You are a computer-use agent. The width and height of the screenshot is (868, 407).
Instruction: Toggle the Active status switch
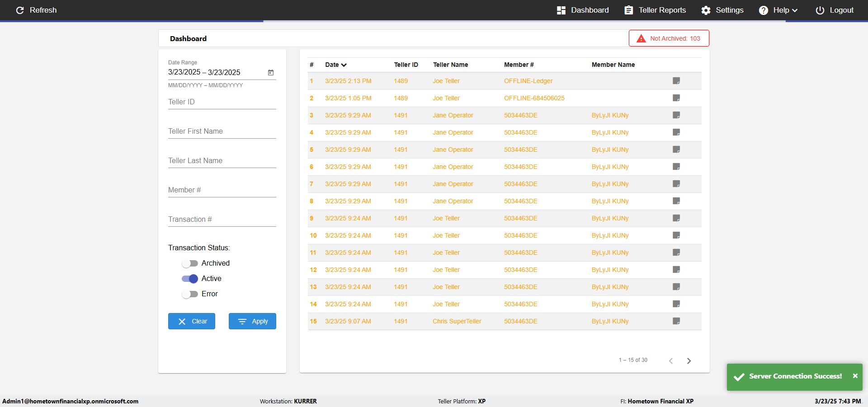190,279
